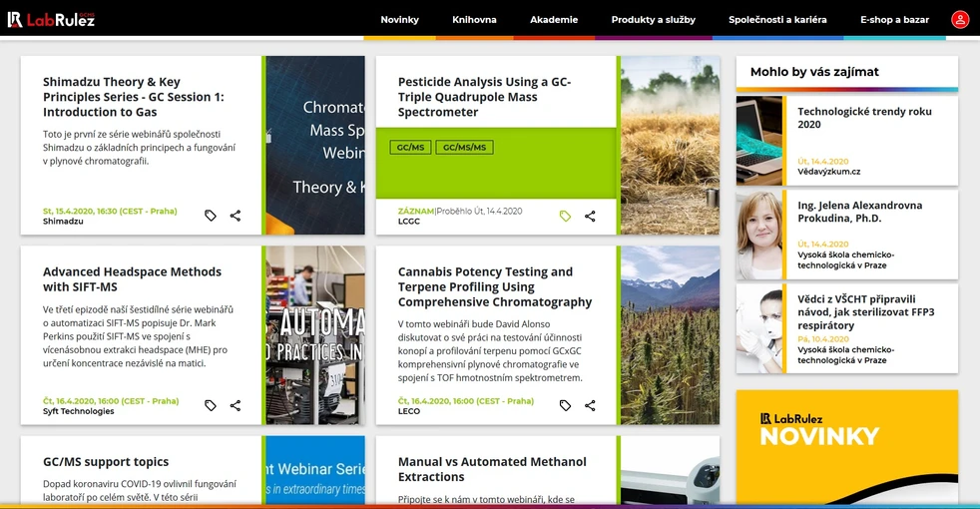Viewport: 980px width, 509px height.
Task: Share the Pesticide Analysis card
Action: point(590,216)
